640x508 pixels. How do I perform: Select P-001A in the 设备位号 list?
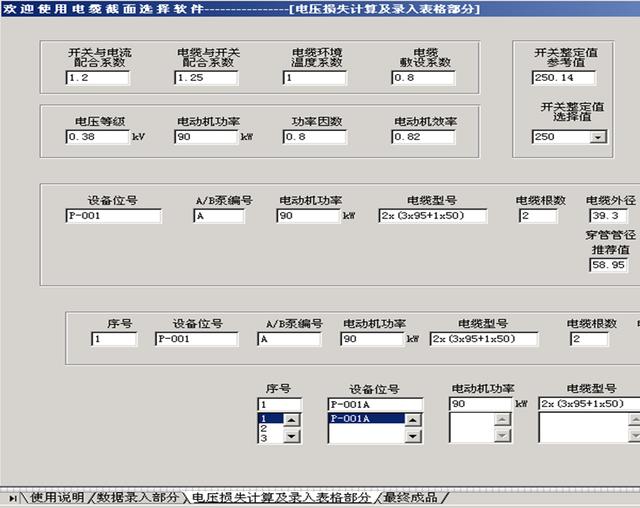pyautogui.click(x=366, y=418)
